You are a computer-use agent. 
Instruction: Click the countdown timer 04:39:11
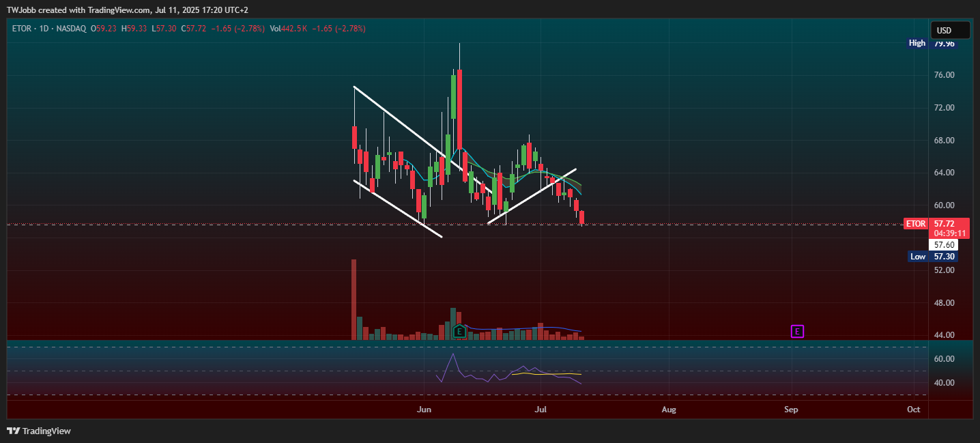(x=949, y=233)
